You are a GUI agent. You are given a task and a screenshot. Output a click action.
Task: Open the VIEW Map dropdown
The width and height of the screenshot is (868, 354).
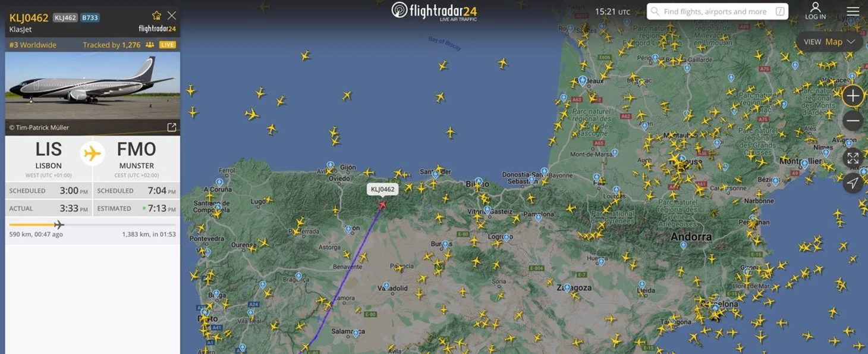[829, 42]
